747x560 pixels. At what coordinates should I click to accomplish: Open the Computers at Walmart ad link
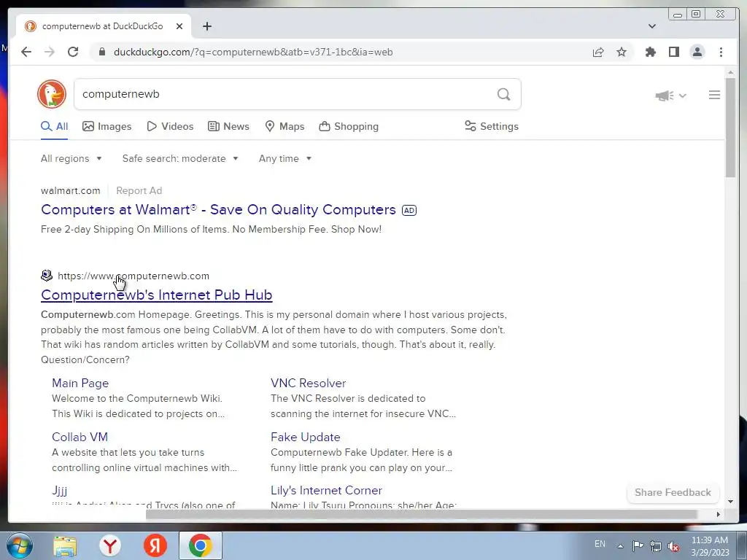pyautogui.click(x=218, y=209)
